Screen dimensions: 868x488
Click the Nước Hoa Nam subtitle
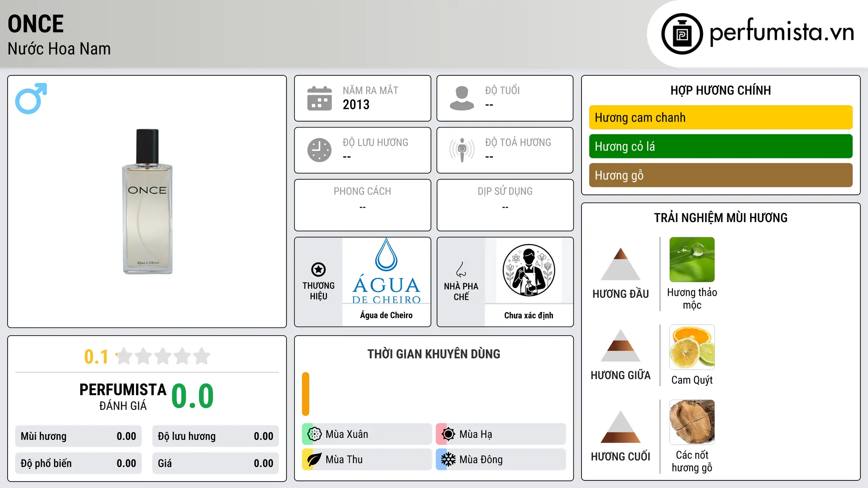click(x=59, y=49)
